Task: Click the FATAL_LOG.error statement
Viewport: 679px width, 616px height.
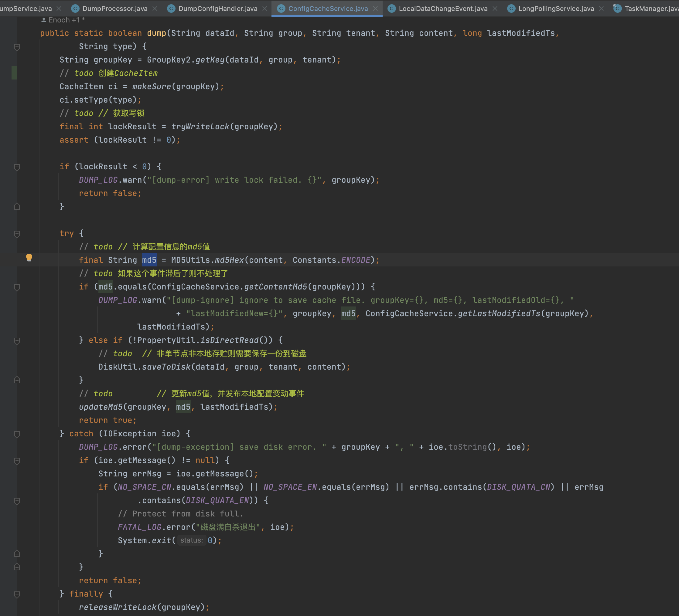Action: (x=206, y=527)
